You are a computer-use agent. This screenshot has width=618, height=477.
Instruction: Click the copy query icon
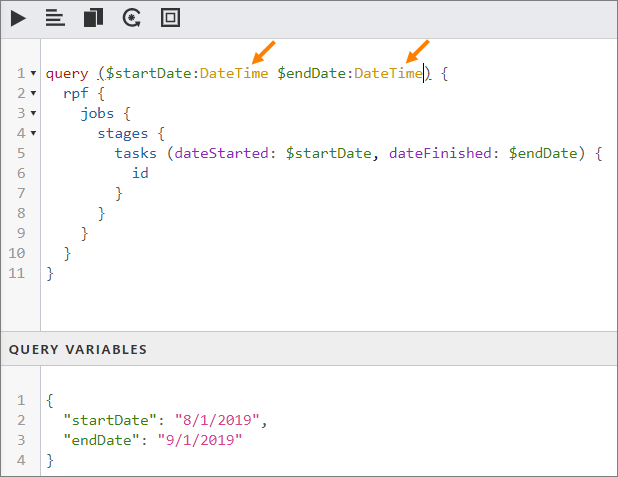[93, 17]
